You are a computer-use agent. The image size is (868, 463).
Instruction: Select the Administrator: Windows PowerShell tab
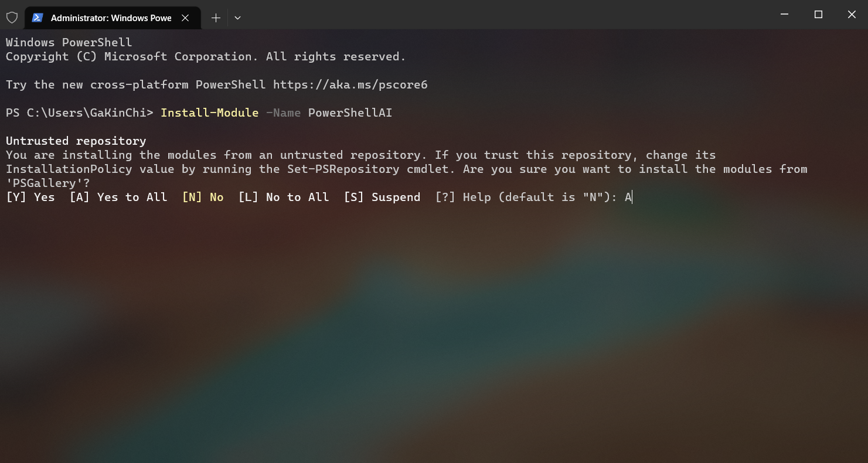[x=113, y=18]
